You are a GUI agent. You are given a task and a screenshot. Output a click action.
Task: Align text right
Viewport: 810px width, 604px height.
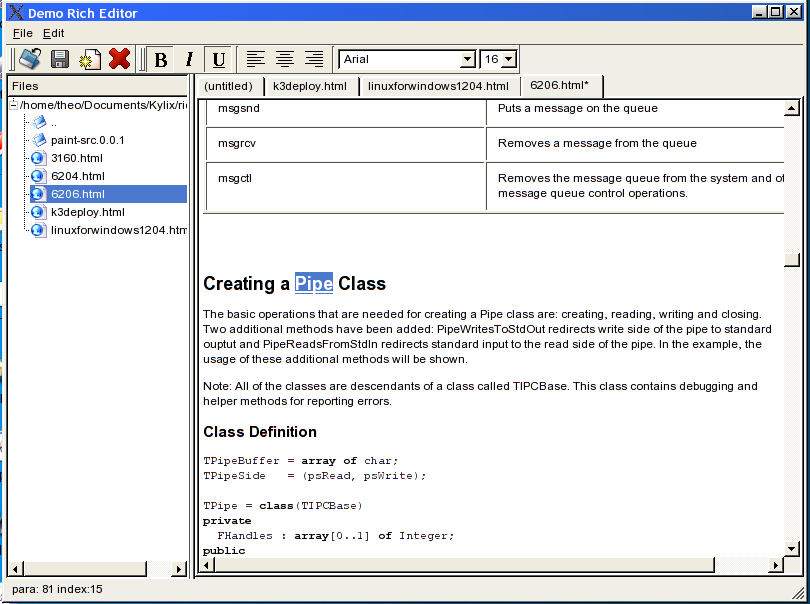point(314,59)
